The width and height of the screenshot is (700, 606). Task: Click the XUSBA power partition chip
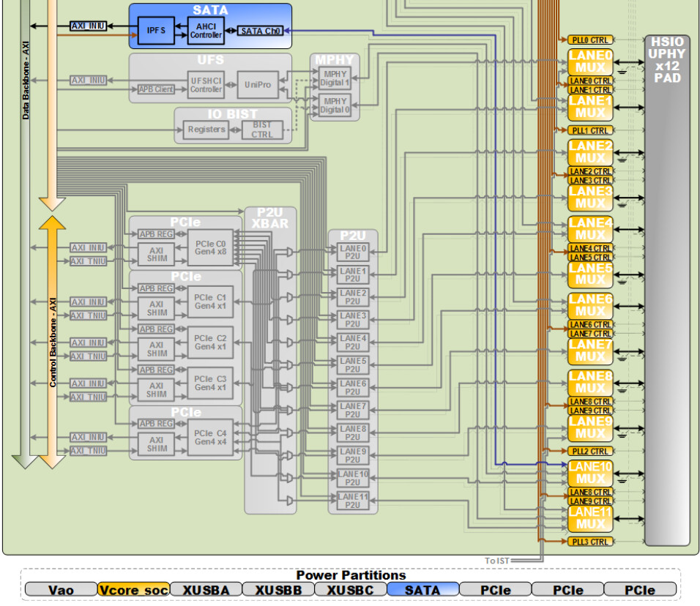(206, 589)
